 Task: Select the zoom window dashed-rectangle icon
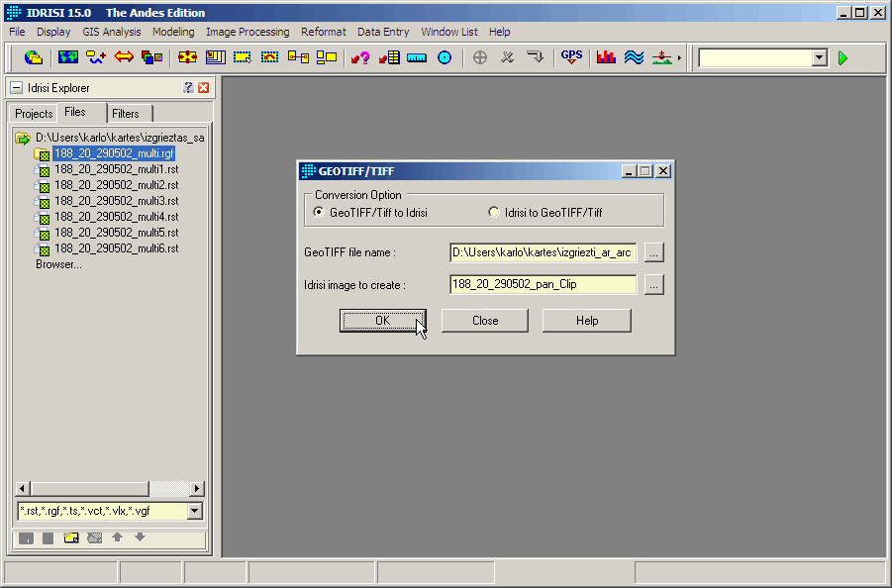(243, 57)
